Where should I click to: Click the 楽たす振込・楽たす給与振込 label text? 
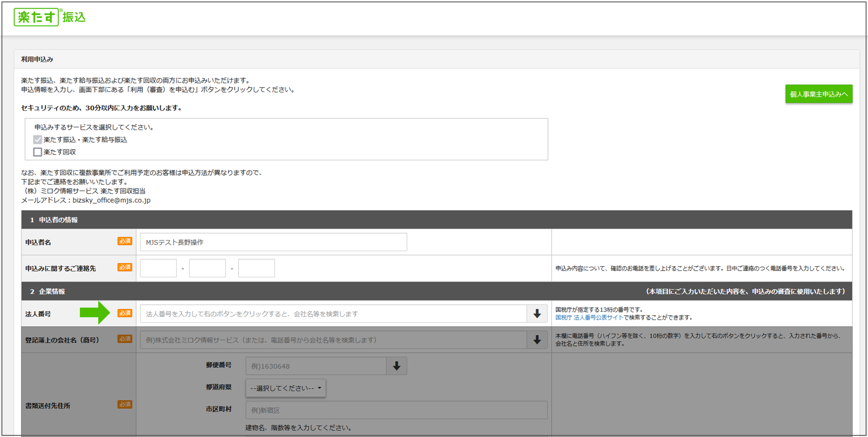85,139
